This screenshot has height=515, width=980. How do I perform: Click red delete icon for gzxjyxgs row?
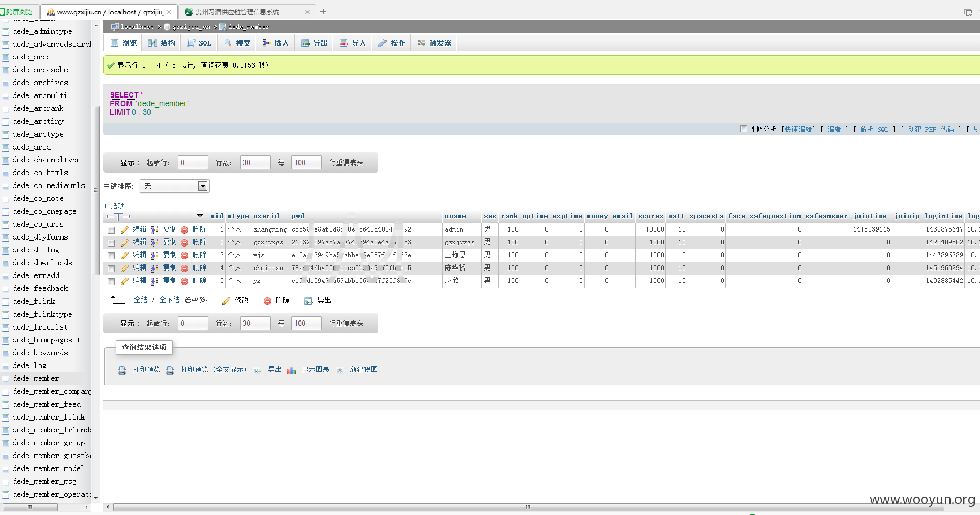(x=184, y=242)
